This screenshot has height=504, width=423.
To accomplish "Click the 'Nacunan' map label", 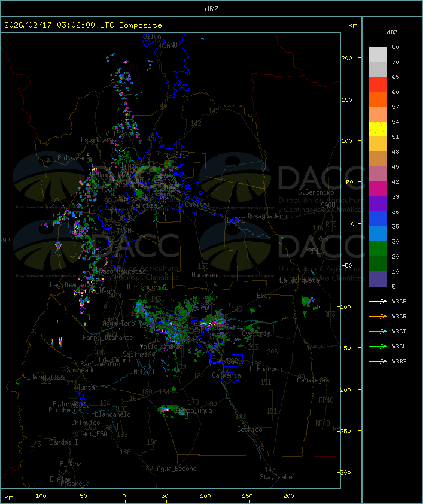I will 204,275.
